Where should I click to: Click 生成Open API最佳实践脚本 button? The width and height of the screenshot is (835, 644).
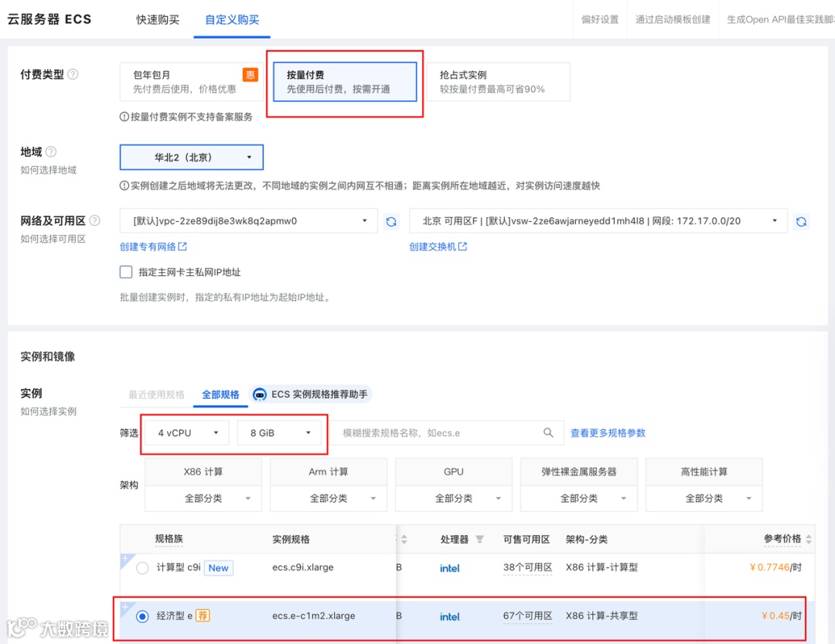[x=781, y=19]
